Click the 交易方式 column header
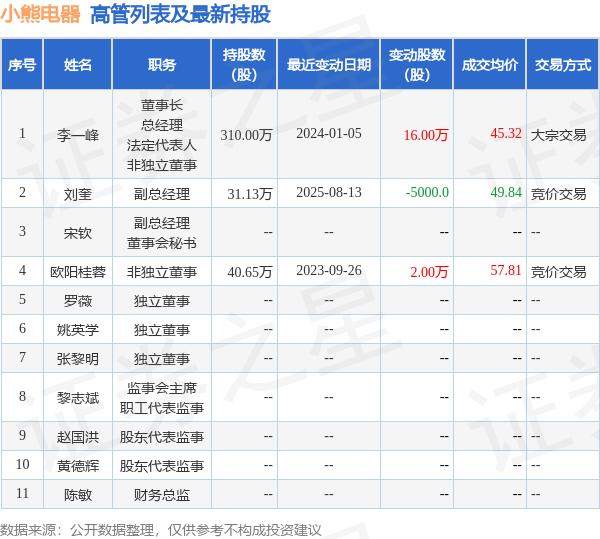Image resolution: width=600 pixels, height=539 pixels. (562, 65)
